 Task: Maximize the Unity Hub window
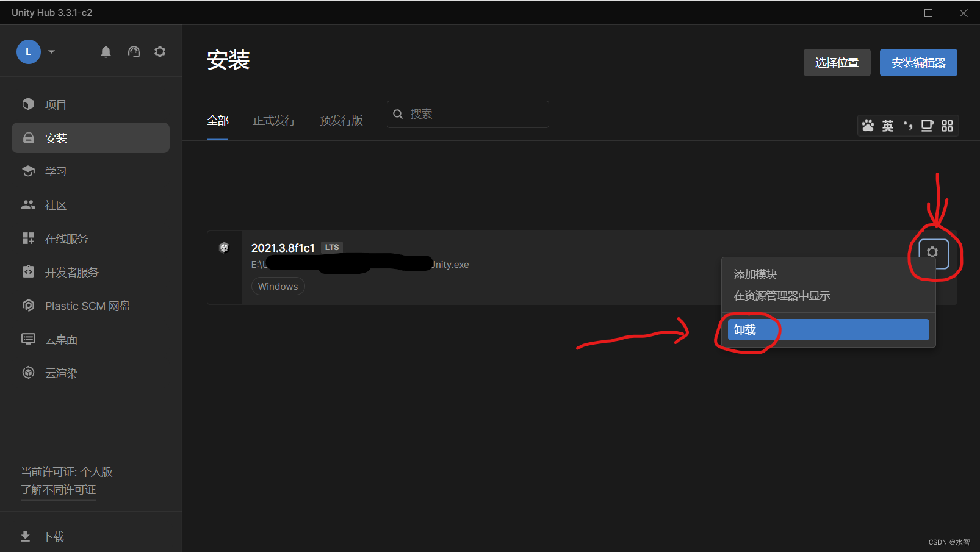[x=929, y=13]
